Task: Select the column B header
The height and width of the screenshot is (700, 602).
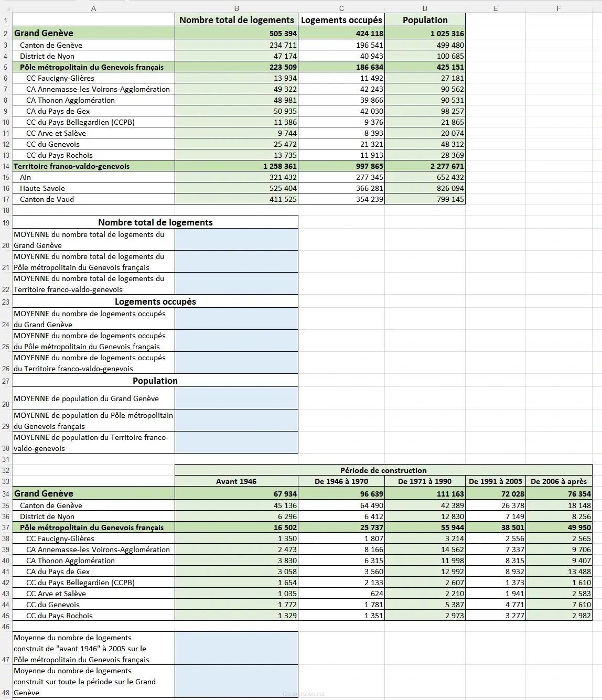Action: coord(236,8)
